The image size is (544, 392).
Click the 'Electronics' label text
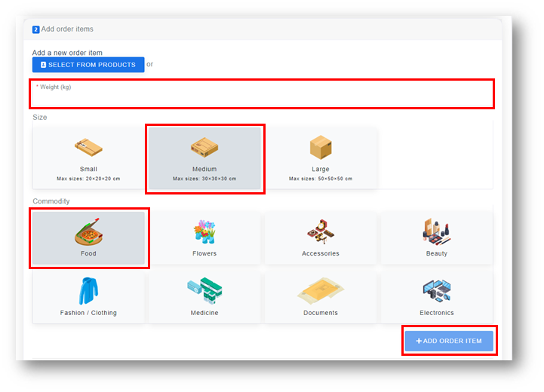pyautogui.click(x=436, y=313)
